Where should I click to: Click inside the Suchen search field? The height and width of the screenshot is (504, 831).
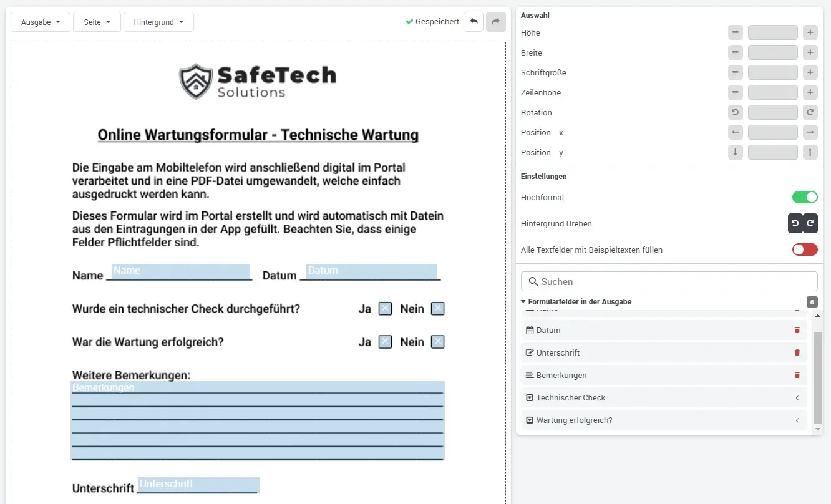(669, 281)
